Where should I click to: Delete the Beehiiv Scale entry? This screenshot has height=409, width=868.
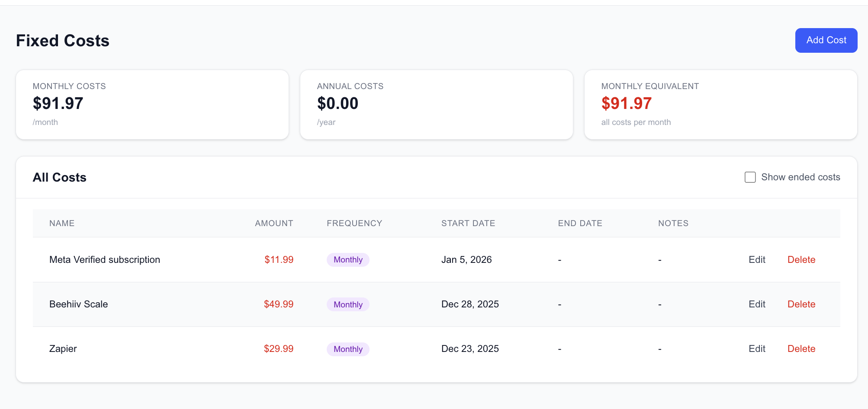[x=801, y=304]
